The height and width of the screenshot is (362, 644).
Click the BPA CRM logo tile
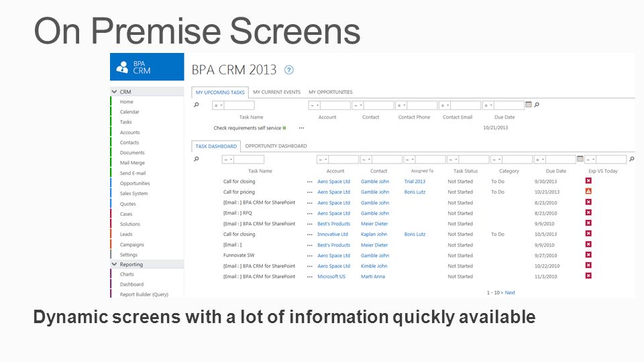pos(147,66)
